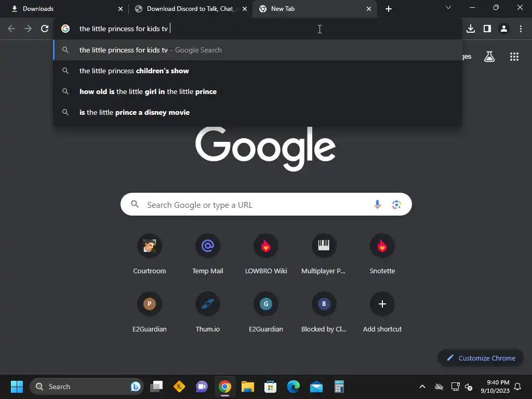
Task: Select 'is the little prince a disney movie'
Action: 258,112
